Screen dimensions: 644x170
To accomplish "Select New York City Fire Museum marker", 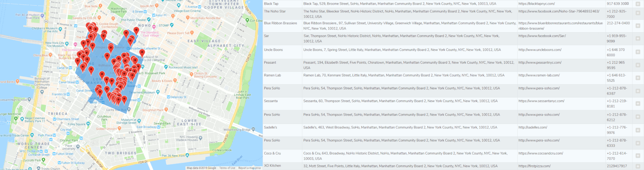I will pyautogui.click(x=67, y=44).
